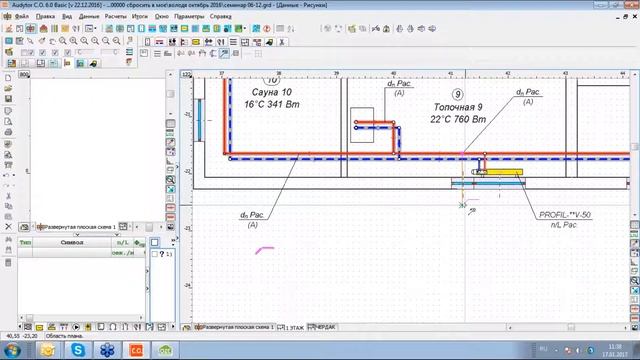640x360 pixels.
Task: Click the Топочная 9 room label
Action: click(x=458, y=107)
